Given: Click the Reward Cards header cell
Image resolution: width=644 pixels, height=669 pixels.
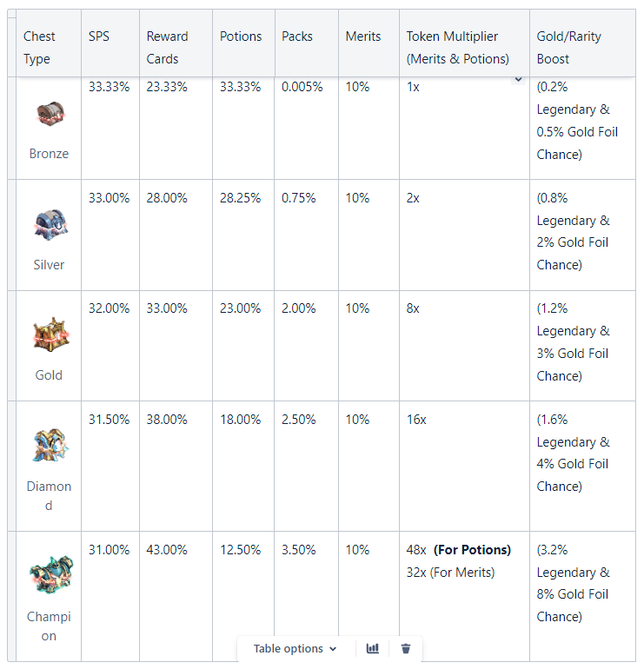Looking at the screenshot, I should click(176, 43).
